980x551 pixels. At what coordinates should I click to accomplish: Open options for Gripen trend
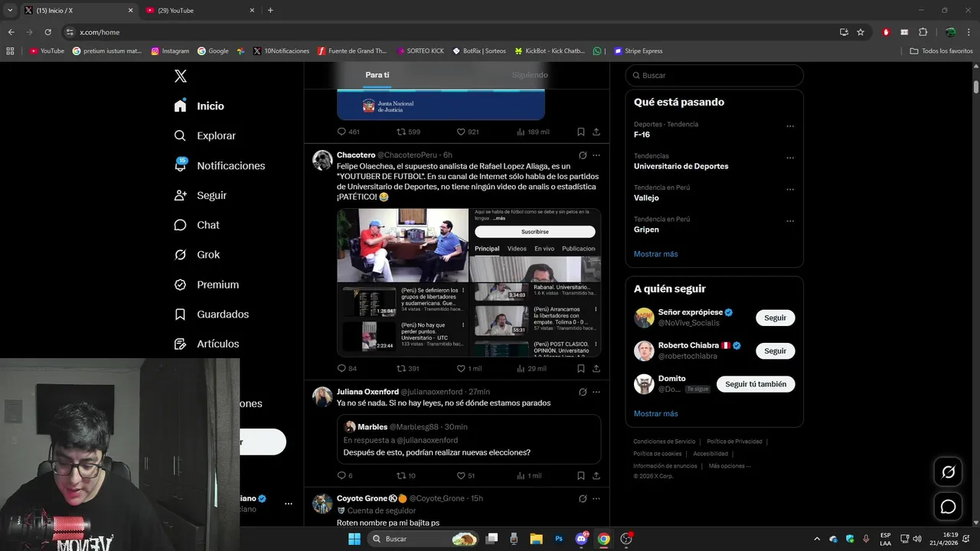point(790,221)
